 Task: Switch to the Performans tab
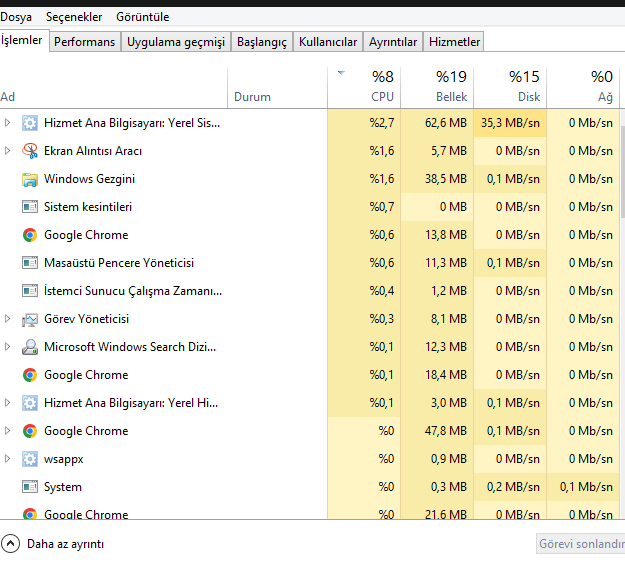click(85, 42)
